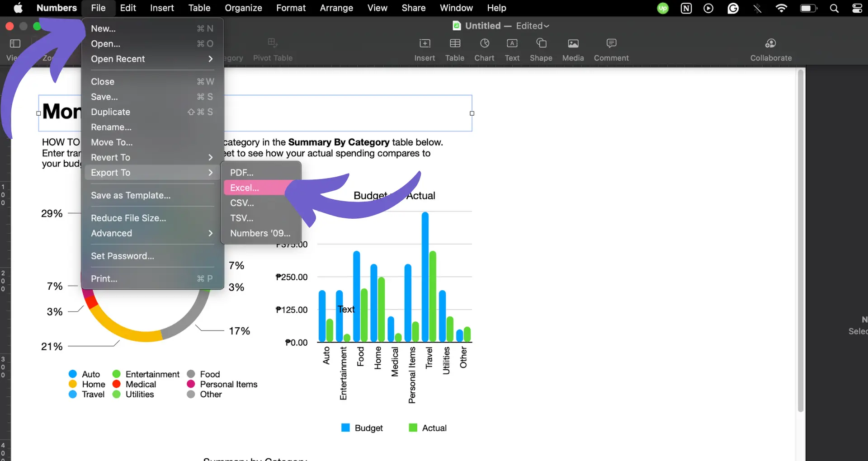Click the blue Budget legend swatch

[x=345, y=428]
